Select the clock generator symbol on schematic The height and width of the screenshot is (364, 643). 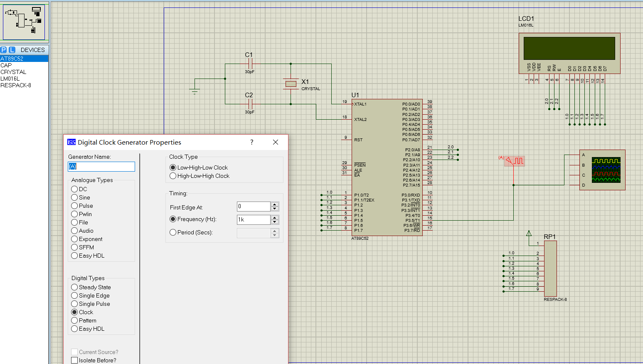pos(515,161)
